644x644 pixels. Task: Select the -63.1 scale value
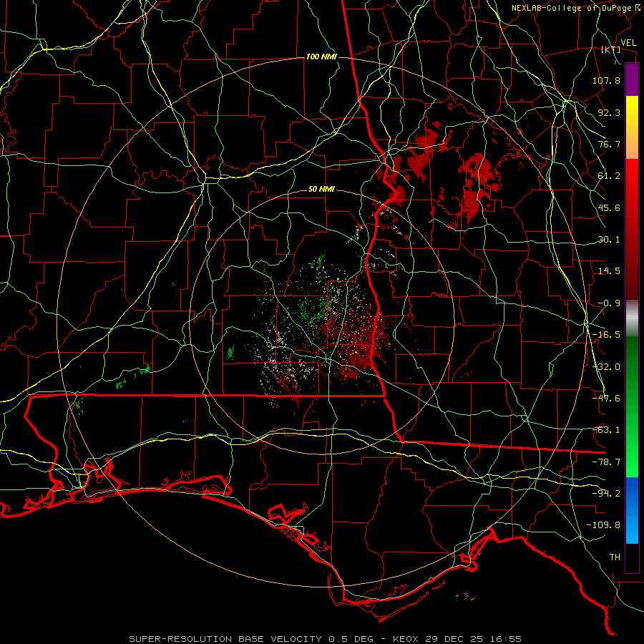[x=606, y=430]
